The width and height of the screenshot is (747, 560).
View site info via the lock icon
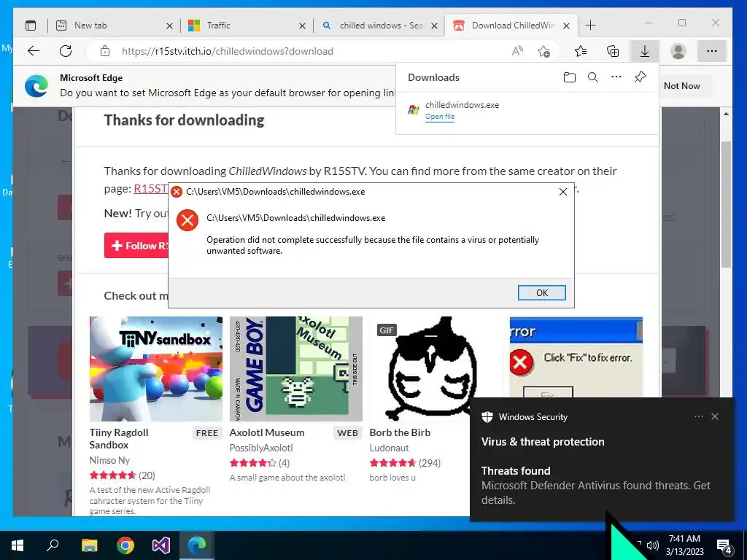[x=105, y=51]
